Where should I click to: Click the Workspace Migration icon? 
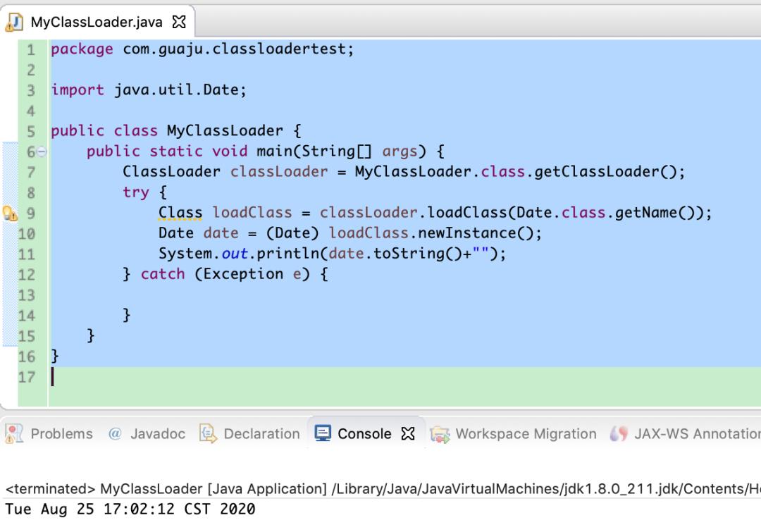[440, 434]
